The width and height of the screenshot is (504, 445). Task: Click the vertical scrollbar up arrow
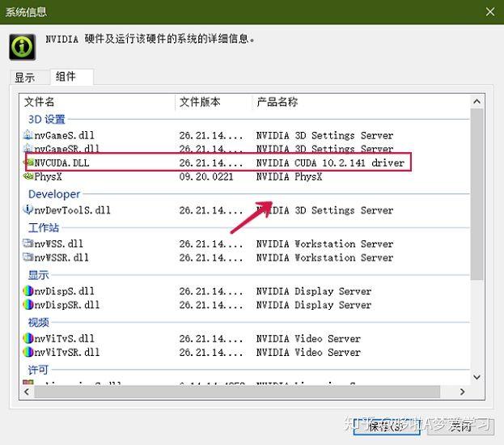477,102
